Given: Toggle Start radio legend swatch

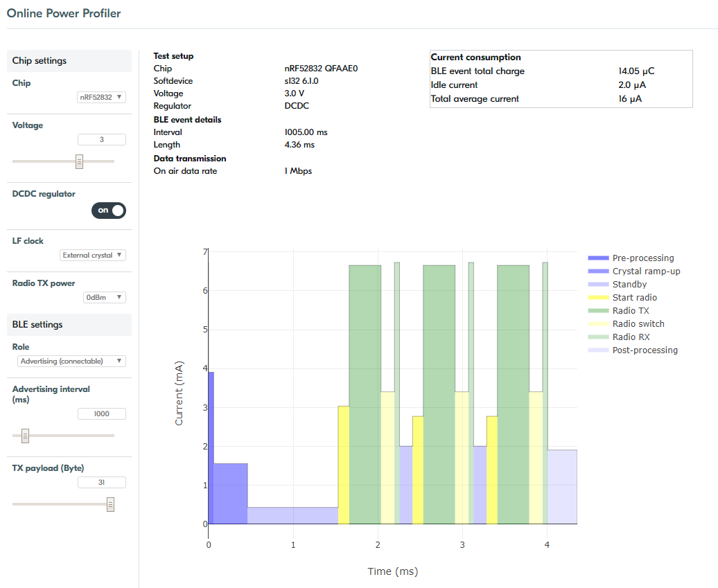Looking at the screenshot, I should [x=597, y=298].
